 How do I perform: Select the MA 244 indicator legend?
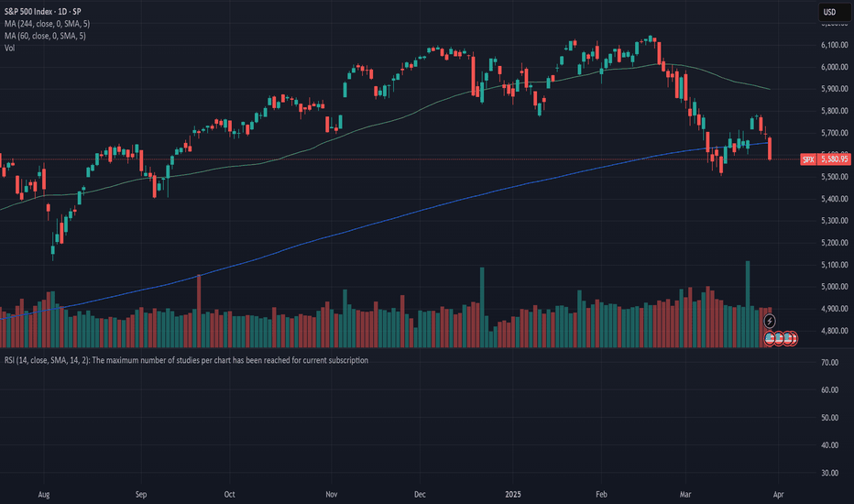coord(48,24)
